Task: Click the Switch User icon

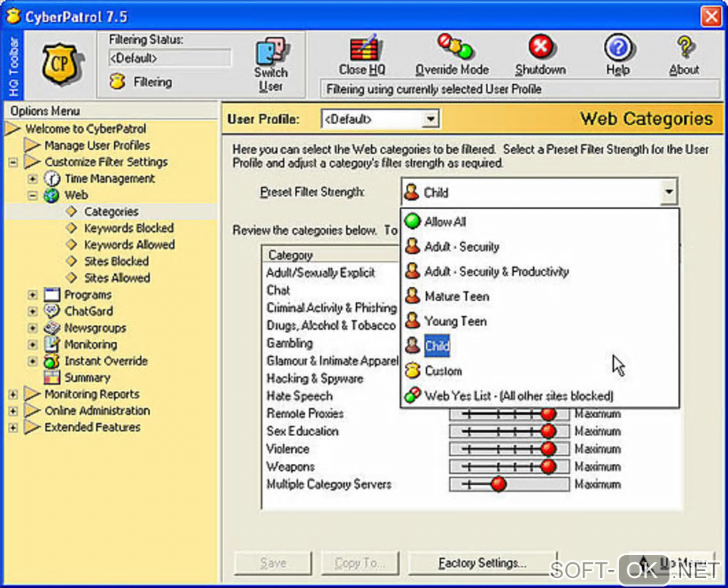Action: click(272, 51)
